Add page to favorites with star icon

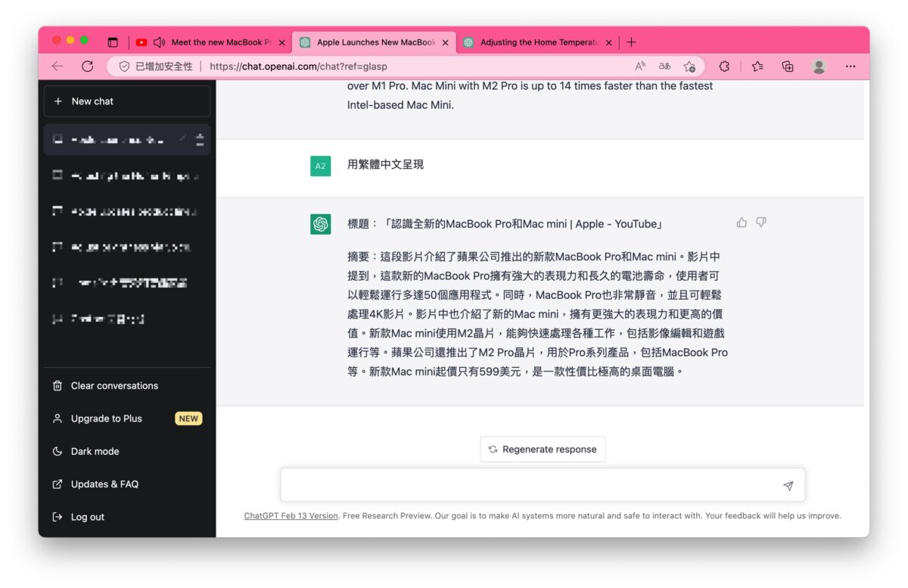689,67
